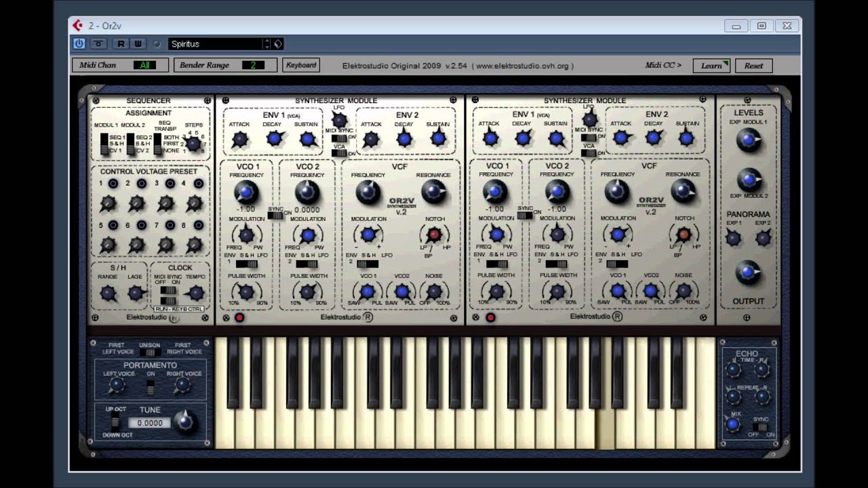868x488 pixels.
Task: Toggle the RUN - KEYB CTRL switch
Action: pos(167,300)
